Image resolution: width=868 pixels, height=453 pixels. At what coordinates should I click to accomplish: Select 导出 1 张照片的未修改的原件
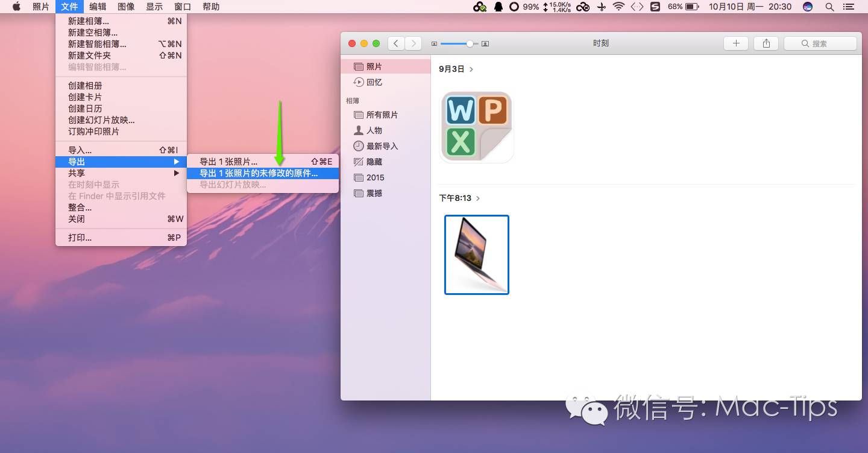pyautogui.click(x=259, y=173)
